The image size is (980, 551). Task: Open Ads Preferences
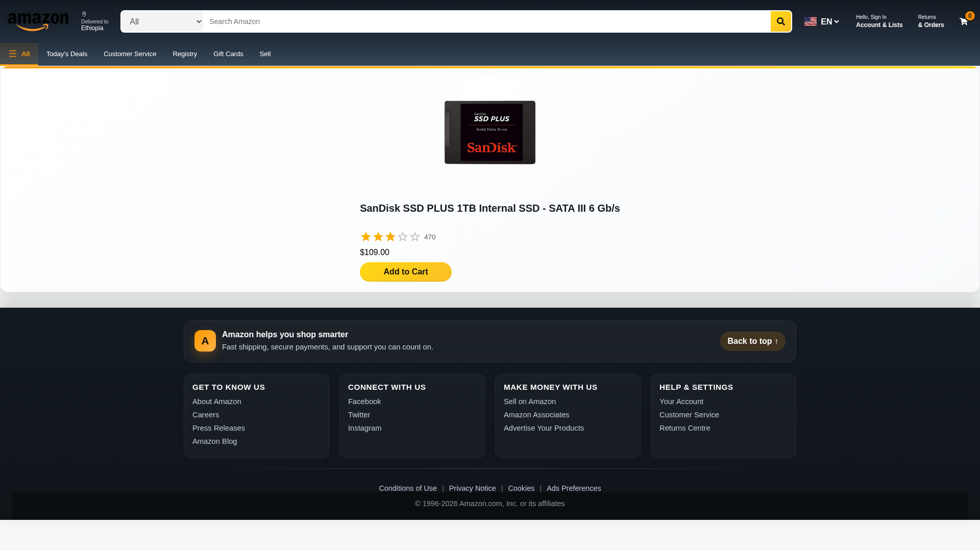(x=574, y=488)
